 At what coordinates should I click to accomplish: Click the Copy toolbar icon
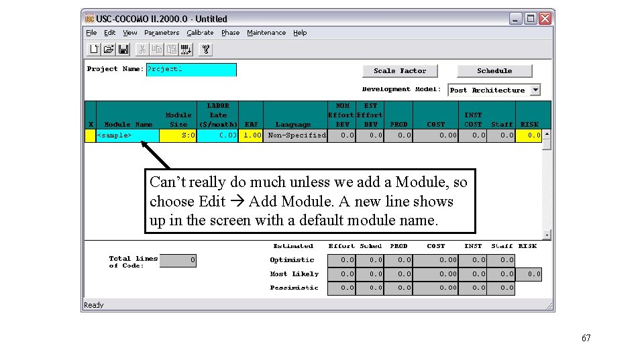pyautogui.click(x=157, y=50)
